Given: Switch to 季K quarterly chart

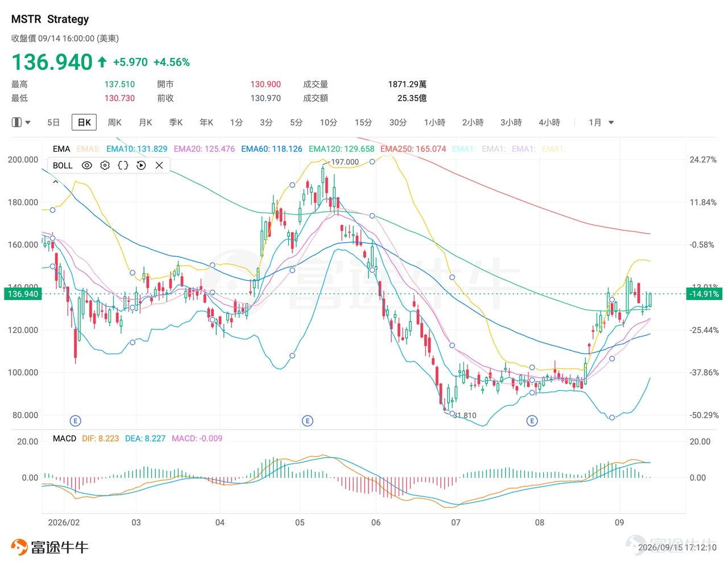Looking at the screenshot, I should (176, 122).
